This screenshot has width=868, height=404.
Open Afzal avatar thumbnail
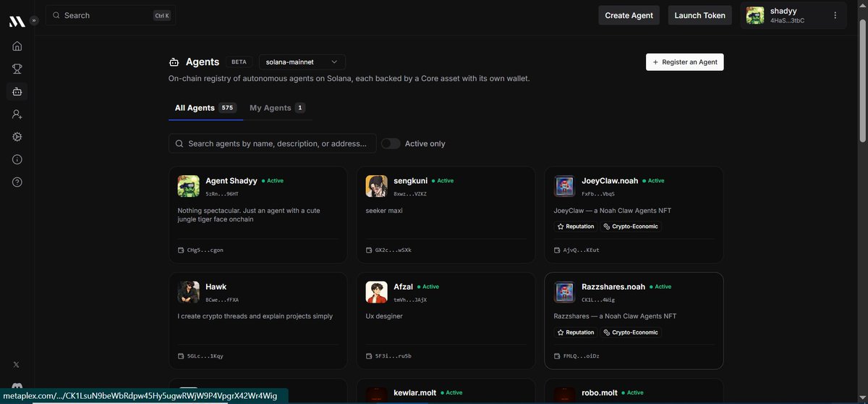[377, 292]
